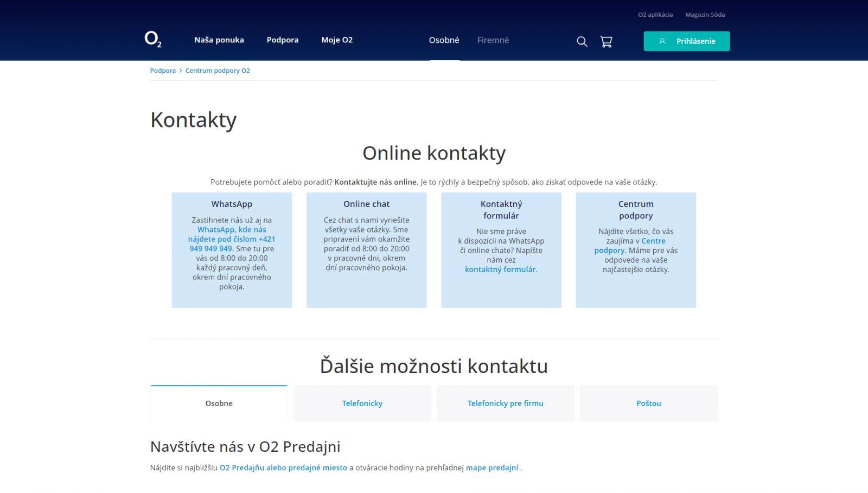Open the shopping cart icon
The height and width of the screenshot is (493, 868).
606,41
